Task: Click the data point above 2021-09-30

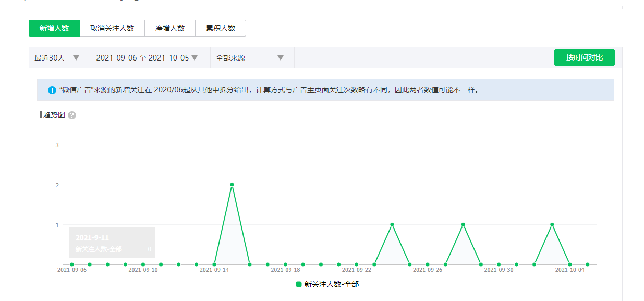Action: click(499, 264)
